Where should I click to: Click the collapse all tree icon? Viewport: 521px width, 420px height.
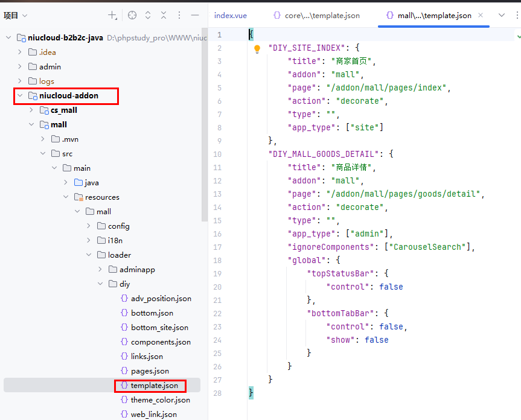[163, 15]
